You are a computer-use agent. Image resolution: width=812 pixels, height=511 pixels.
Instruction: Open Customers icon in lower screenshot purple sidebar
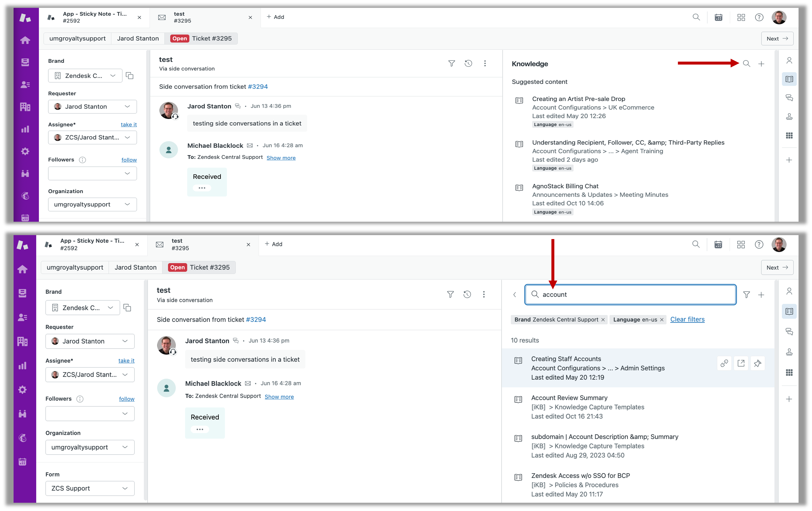coord(23,317)
